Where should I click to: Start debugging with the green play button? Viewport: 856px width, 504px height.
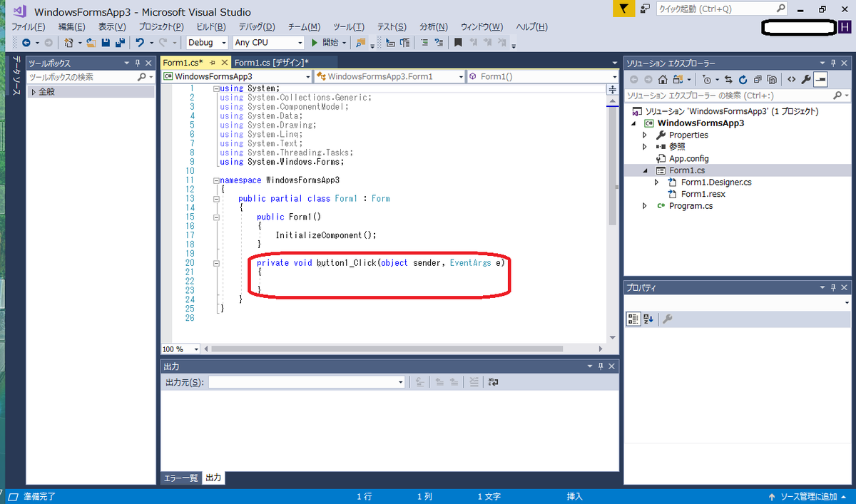tap(315, 43)
